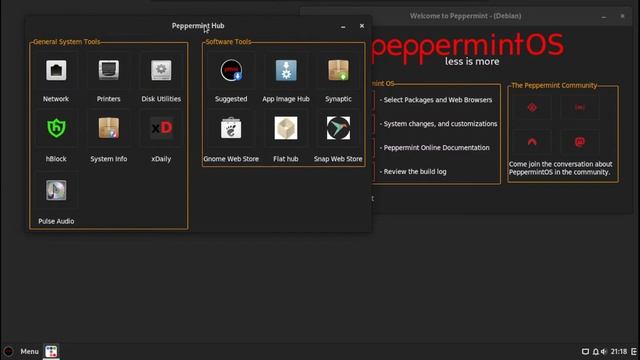
Task: Minimize the Welcome to Peppermint window
Action: click(604, 16)
